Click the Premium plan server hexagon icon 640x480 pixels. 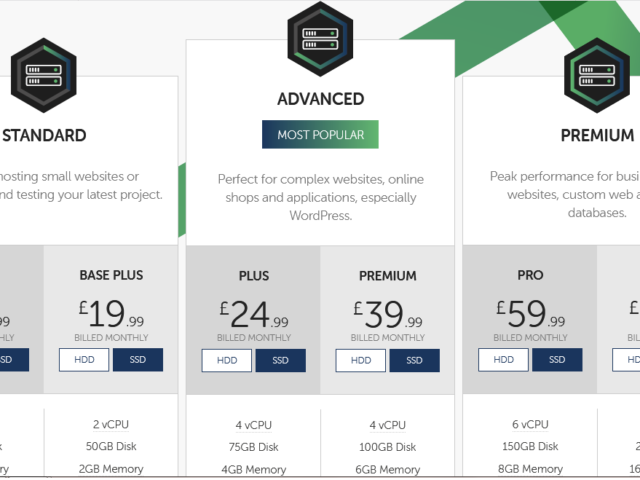point(597,76)
